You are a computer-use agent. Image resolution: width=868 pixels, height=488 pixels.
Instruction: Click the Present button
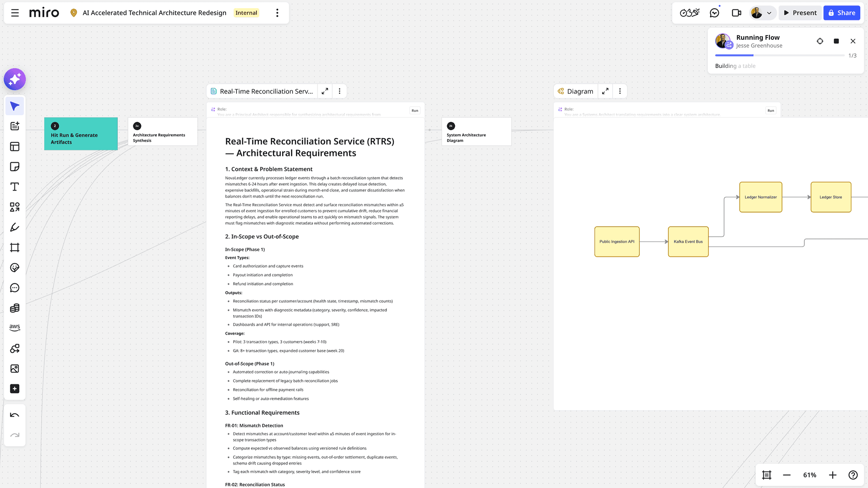click(x=800, y=13)
